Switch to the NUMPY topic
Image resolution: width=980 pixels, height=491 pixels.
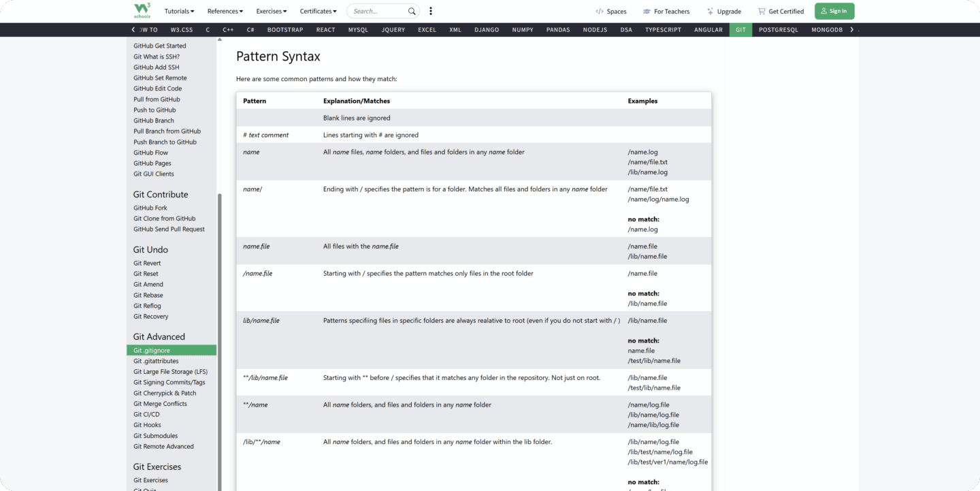(x=523, y=30)
